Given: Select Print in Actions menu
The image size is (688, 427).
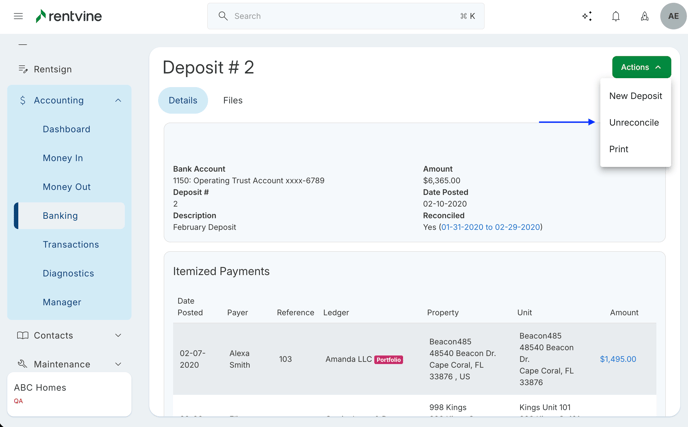Looking at the screenshot, I should click(619, 149).
